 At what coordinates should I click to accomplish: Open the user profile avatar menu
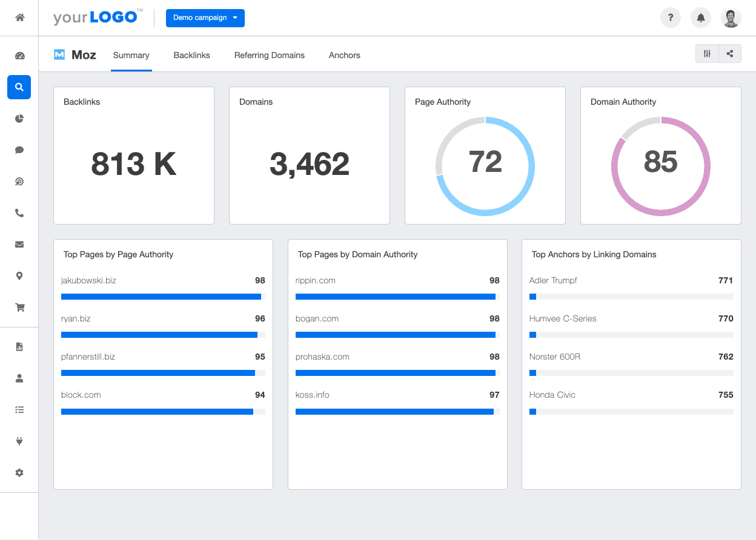731,18
